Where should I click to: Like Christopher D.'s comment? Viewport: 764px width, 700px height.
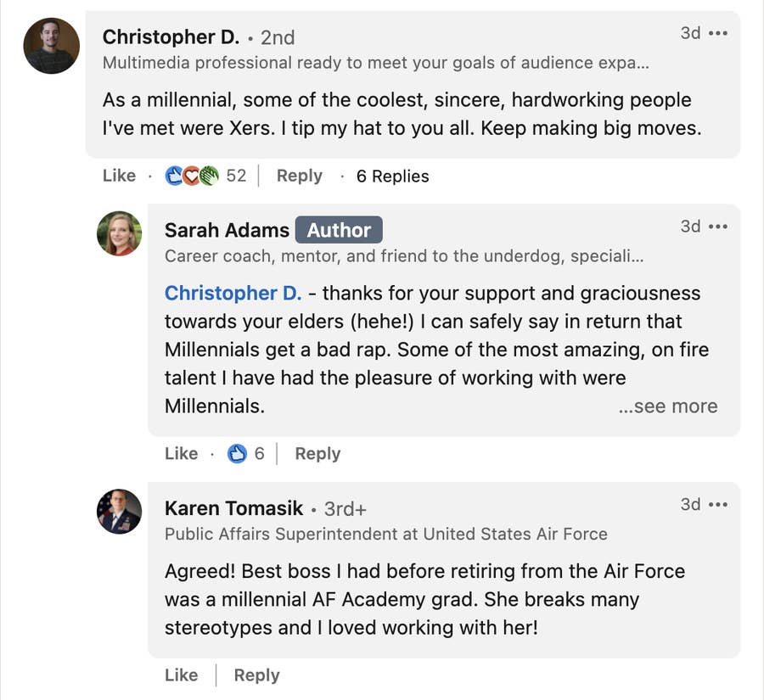pyautogui.click(x=119, y=176)
